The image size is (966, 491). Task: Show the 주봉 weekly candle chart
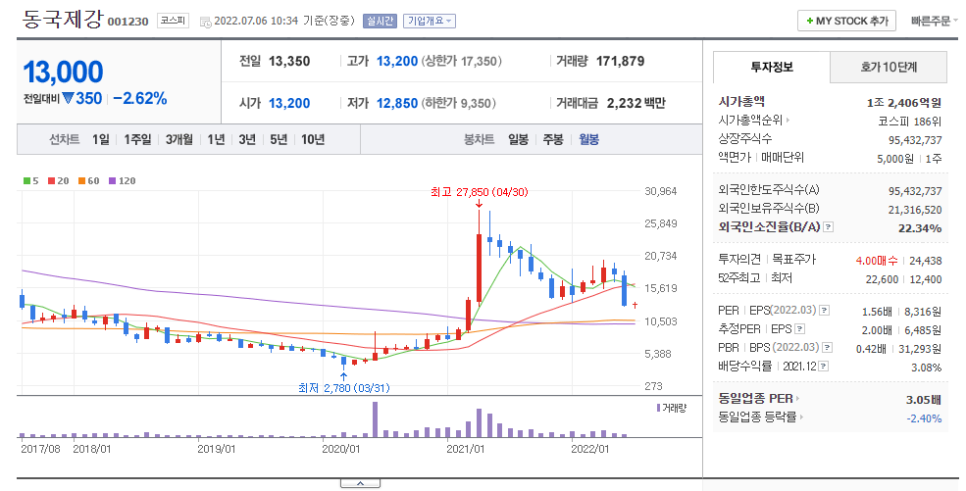tap(553, 140)
